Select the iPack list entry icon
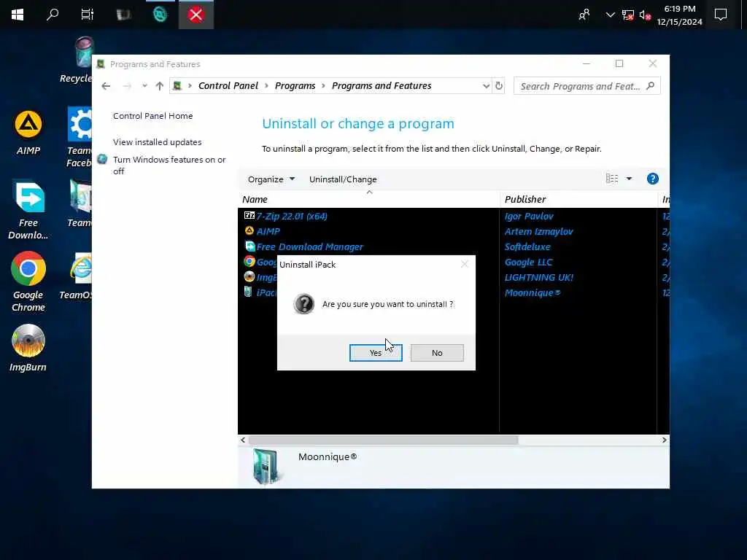Image resolution: width=747 pixels, height=560 pixels. point(248,292)
